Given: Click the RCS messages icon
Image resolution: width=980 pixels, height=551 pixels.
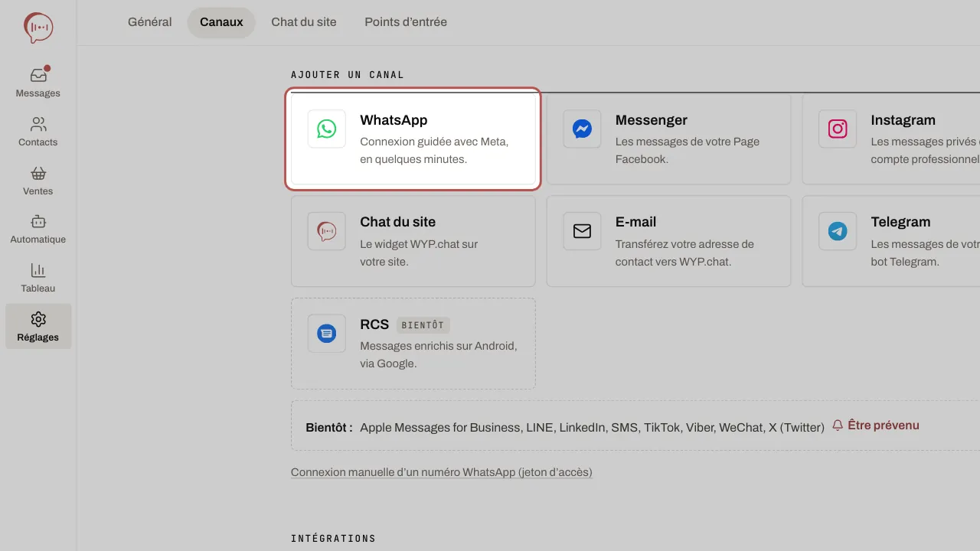Looking at the screenshot, I should [327, 334].
